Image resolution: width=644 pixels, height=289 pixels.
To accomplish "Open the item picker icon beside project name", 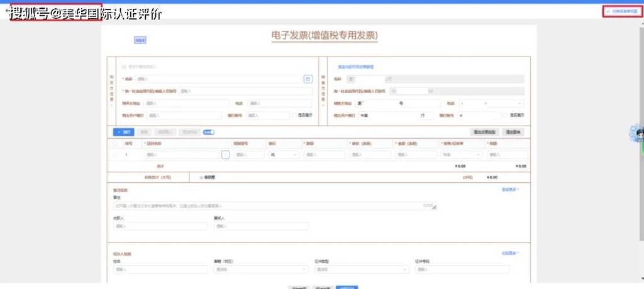I will (226, 155).
